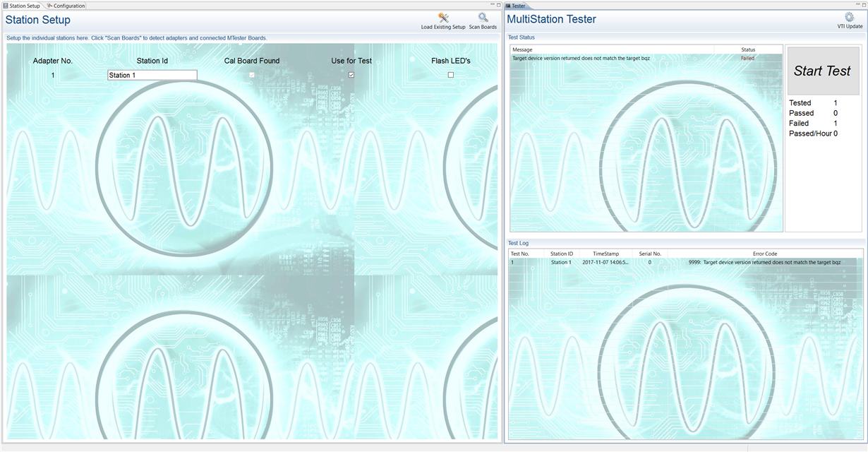Click the VTI Update gear icon
This screenshot has width=868, height=452.
pyautogui.click(x=850, y=17)
